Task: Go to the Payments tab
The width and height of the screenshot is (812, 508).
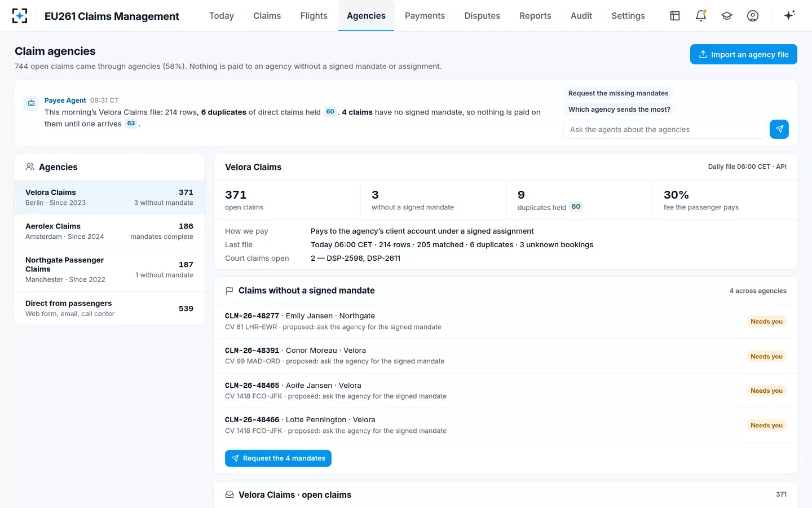Action: pyautogui.click(x=425, y=16)
